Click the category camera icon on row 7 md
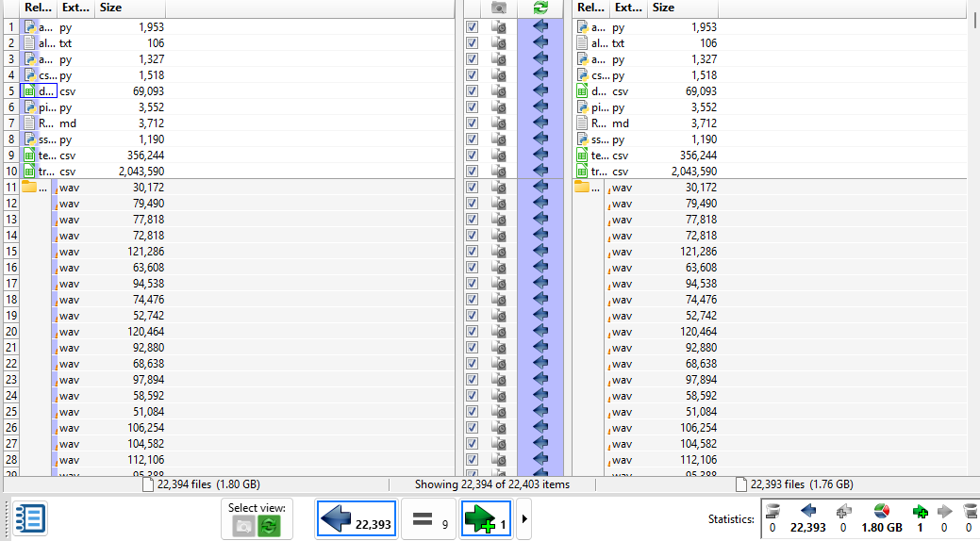Screen dimensions: 980x541 499,123
